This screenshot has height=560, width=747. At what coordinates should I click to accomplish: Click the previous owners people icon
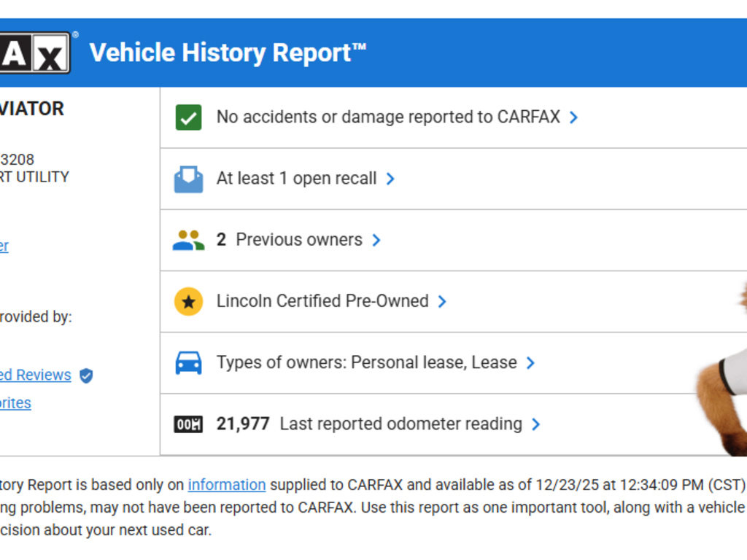[x=188, y=240]
